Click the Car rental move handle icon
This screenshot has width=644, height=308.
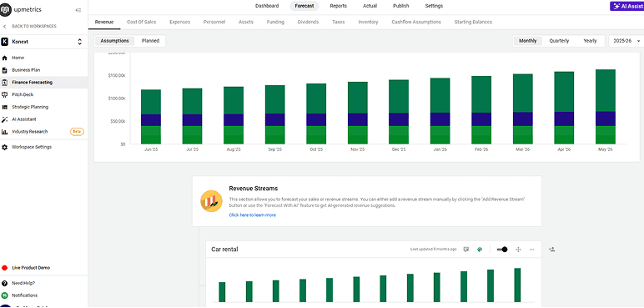coord(518,250)
